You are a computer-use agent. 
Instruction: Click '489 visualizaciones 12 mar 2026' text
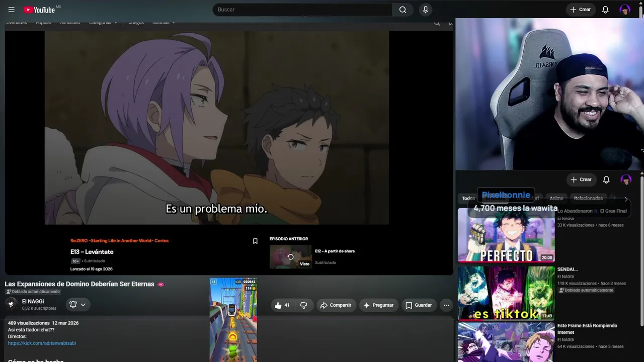43,323
